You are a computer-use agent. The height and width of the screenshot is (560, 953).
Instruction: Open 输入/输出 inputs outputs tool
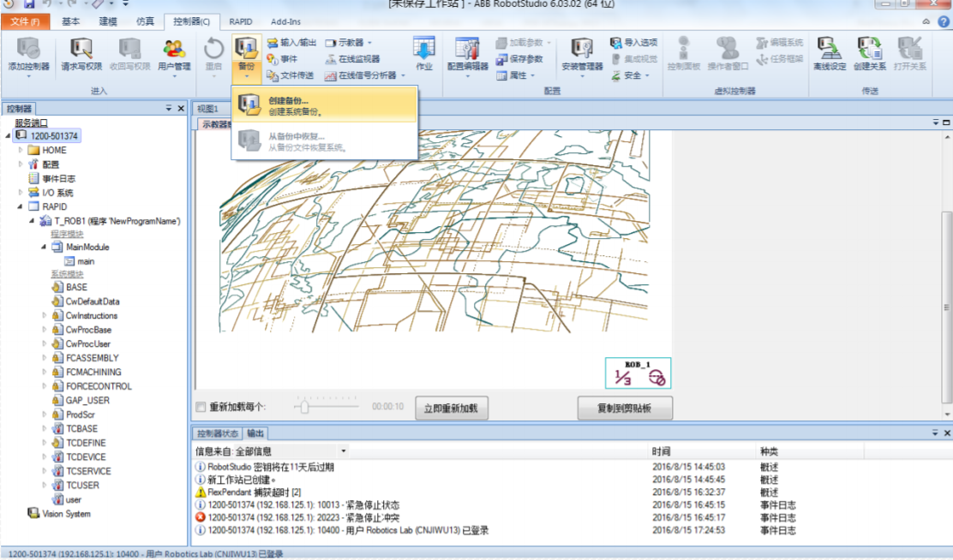(291, 43)
